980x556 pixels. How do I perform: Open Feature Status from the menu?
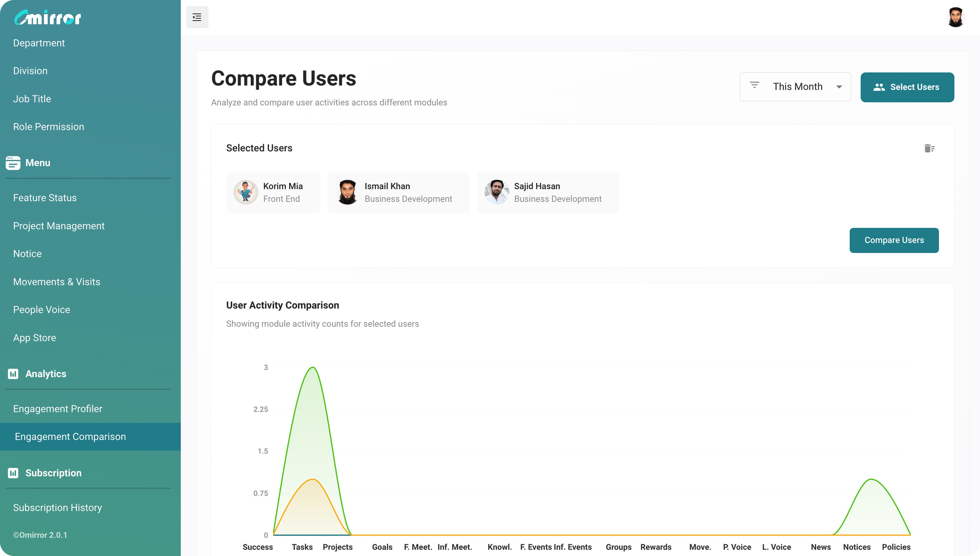pyautogui.click(x=45, y=197)
